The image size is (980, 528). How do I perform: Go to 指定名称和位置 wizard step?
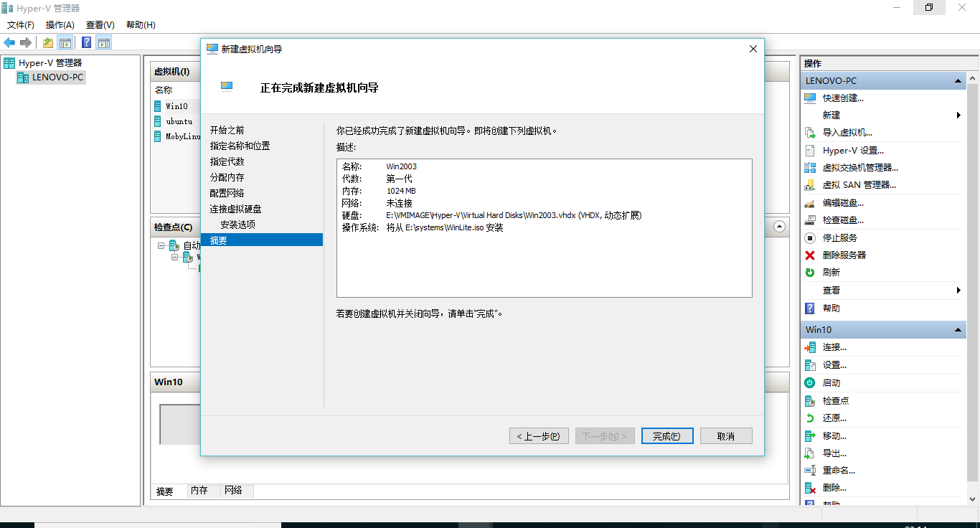[240, 146]
